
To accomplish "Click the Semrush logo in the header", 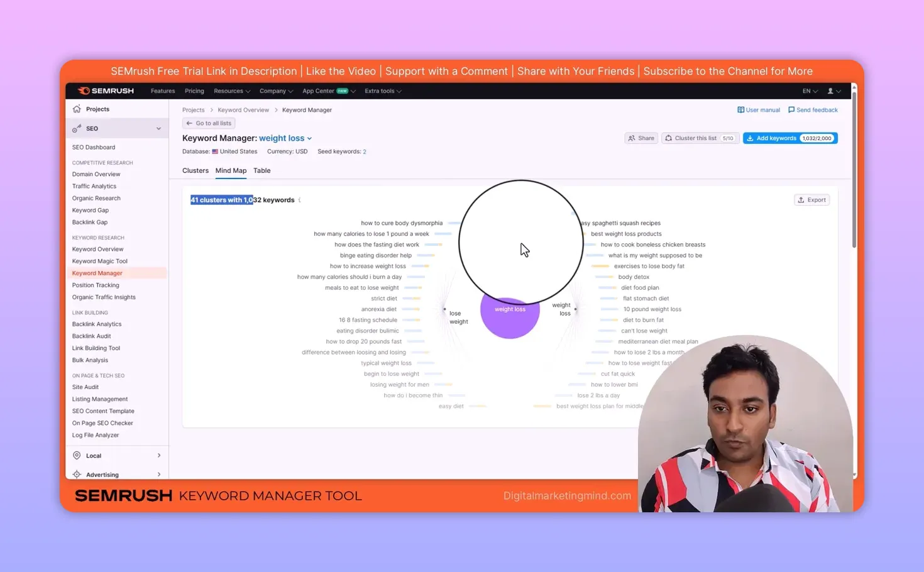I will coord(106,91).
